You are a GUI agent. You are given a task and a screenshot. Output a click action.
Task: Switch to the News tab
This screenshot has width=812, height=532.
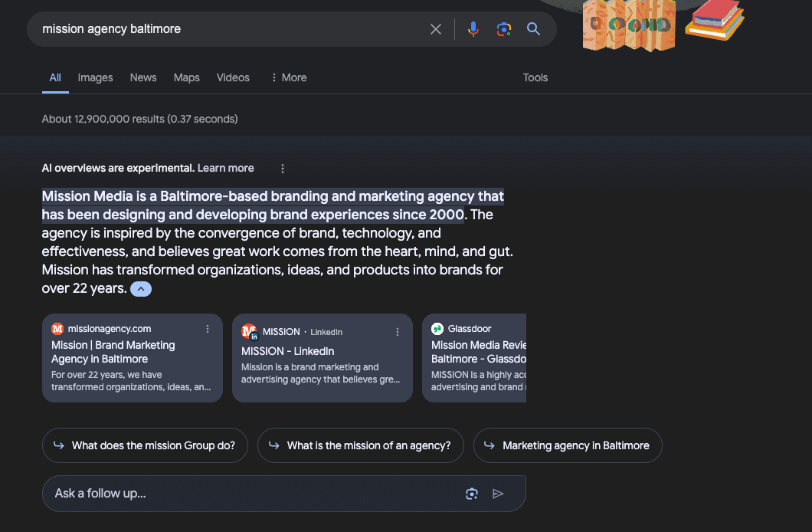(143, 77)
